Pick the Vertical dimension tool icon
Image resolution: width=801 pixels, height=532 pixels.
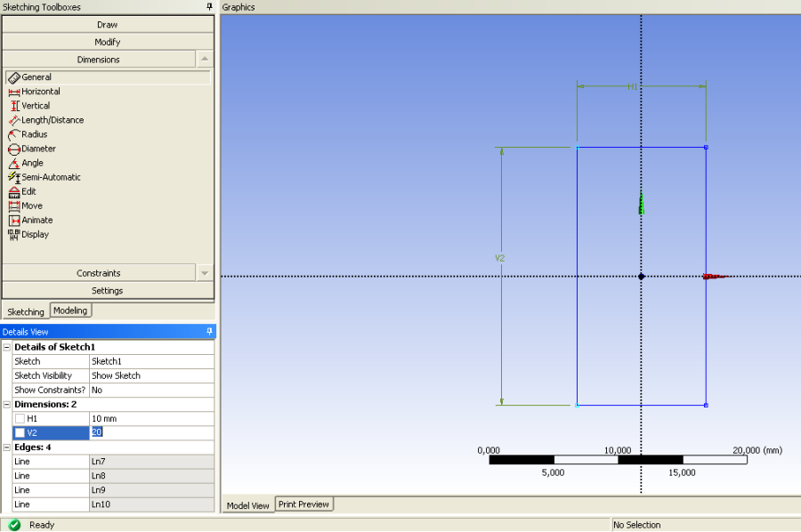(x=13, y=106)
